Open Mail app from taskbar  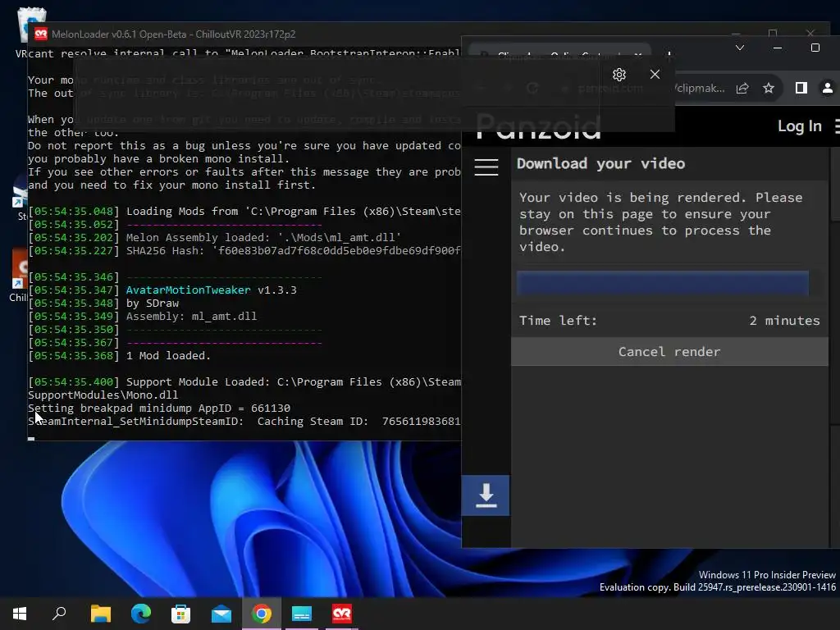(x=221, y=614)
